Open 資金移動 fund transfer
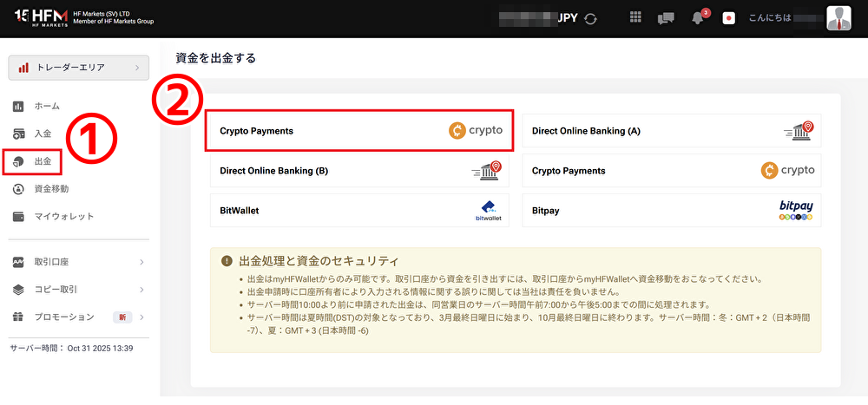Viewport: 868px width, 405px height. click(x=51, y=188)
